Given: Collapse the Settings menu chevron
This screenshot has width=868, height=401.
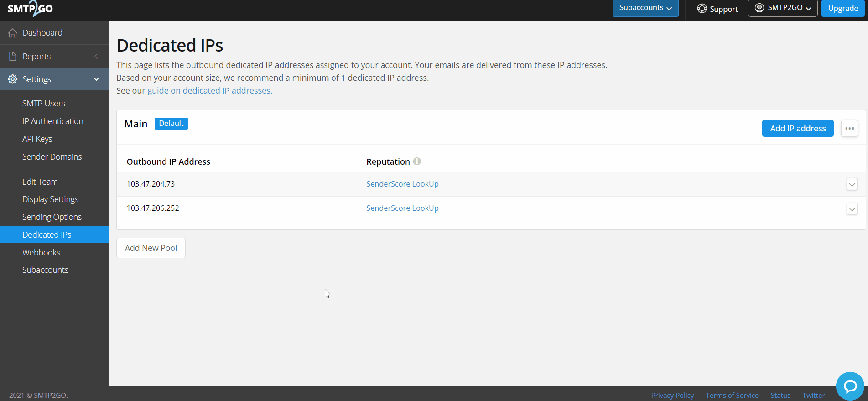Looking at the screenshot, I should [x=96, y=79].
